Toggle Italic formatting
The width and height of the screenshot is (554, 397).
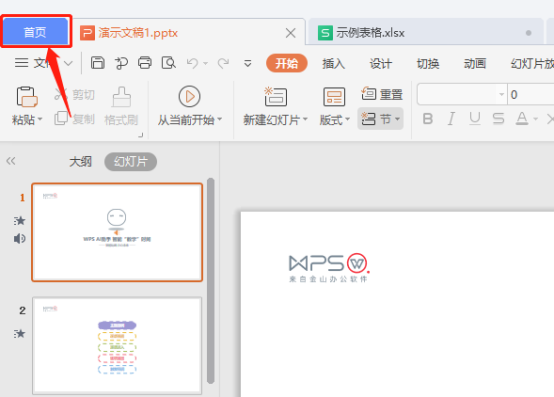(x=451, y=119)
